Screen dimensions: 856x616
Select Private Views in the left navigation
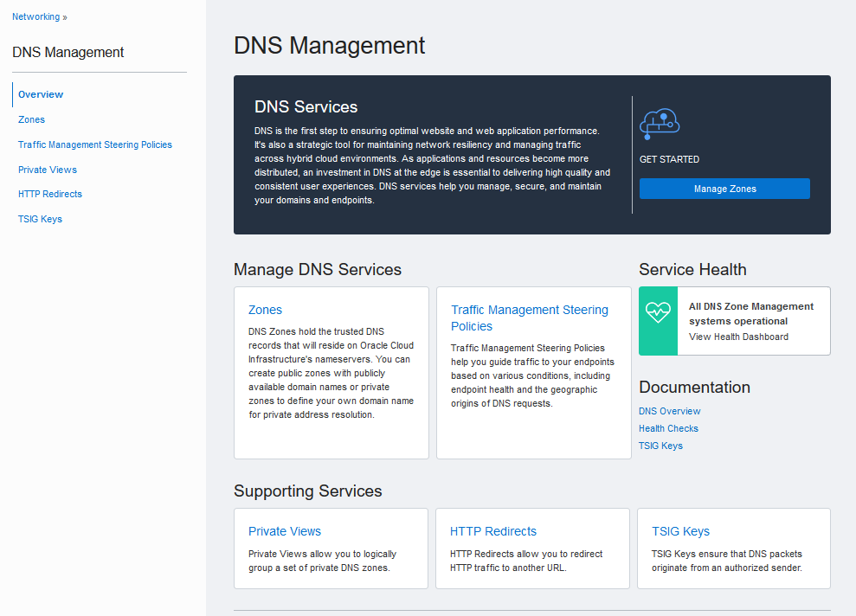coord(48,170)
